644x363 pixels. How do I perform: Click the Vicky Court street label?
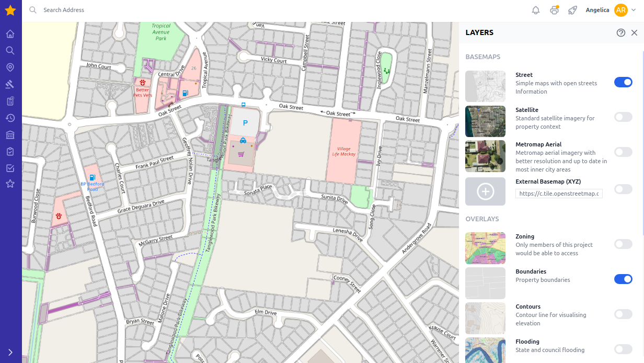(x=274, y=60)
